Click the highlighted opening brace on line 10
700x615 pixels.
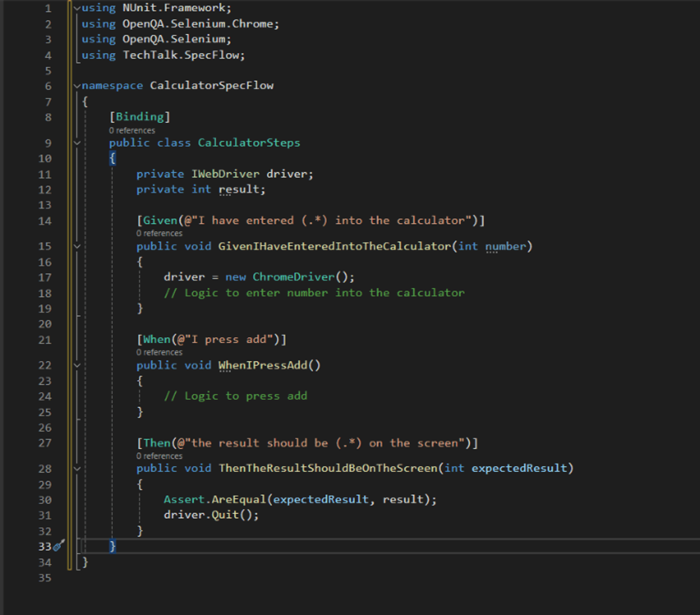click(x=112, y=158)
